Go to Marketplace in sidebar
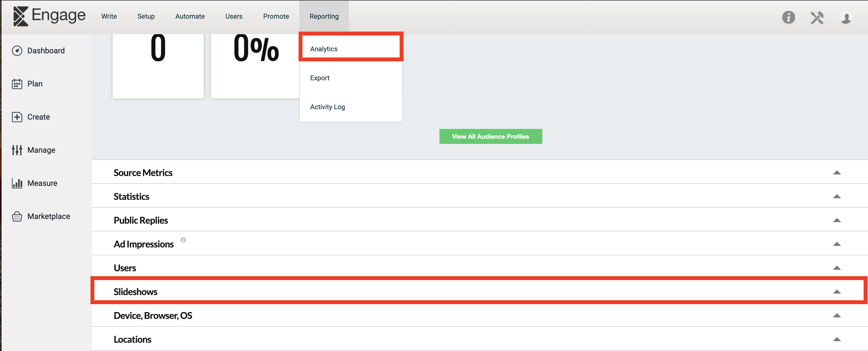The image size is (868, 351). pyautogui.click(x=49, y=216)
